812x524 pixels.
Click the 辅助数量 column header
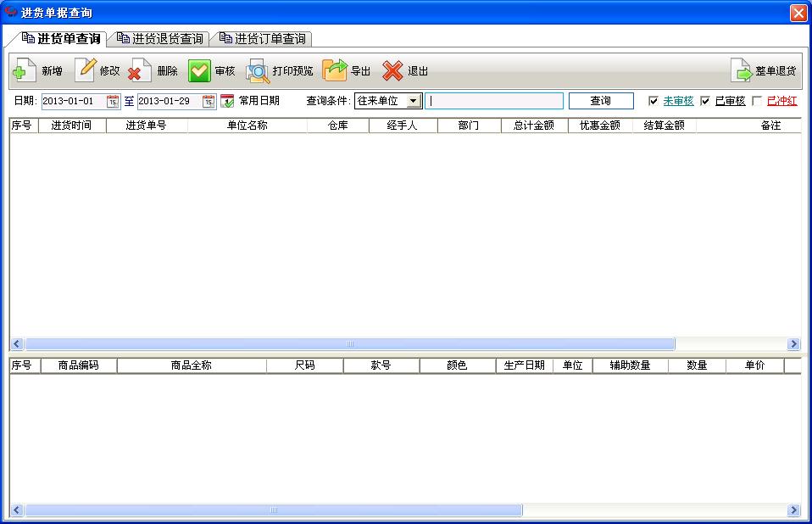[x=631, y=365]
